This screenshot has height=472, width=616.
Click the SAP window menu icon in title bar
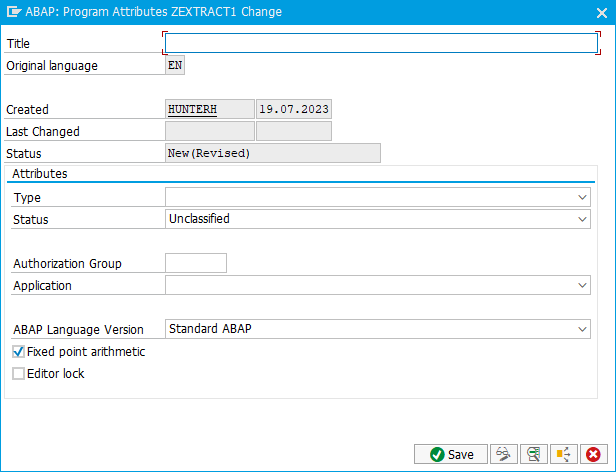(x=13, y=12)
